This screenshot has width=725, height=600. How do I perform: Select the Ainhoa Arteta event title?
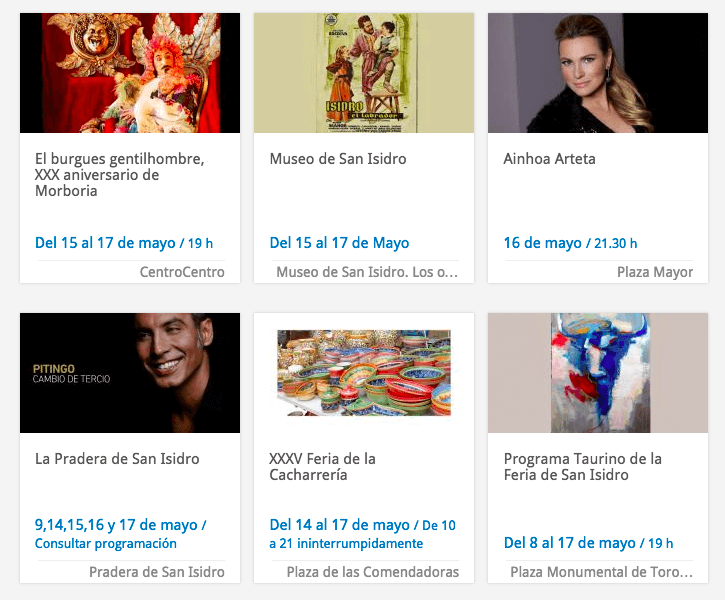[549, 159]
